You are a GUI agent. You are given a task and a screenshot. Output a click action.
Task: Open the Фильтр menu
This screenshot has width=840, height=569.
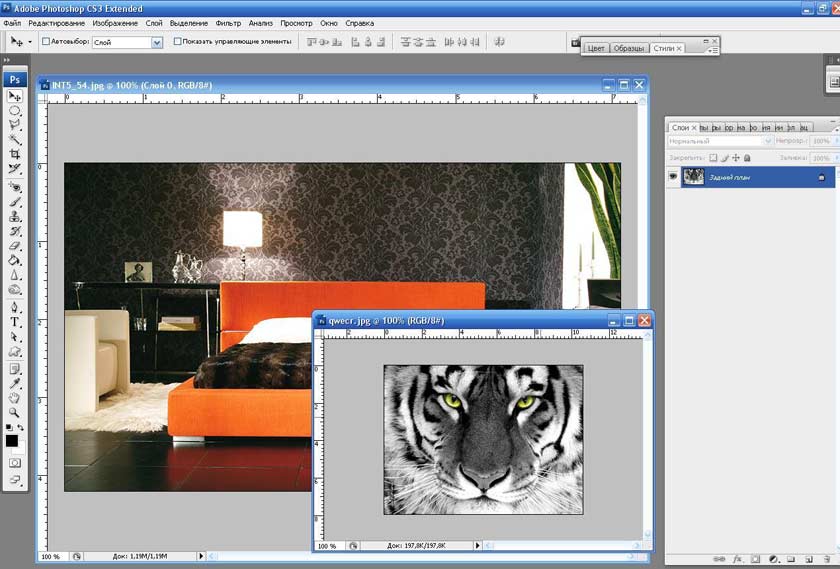click(228, 22)
